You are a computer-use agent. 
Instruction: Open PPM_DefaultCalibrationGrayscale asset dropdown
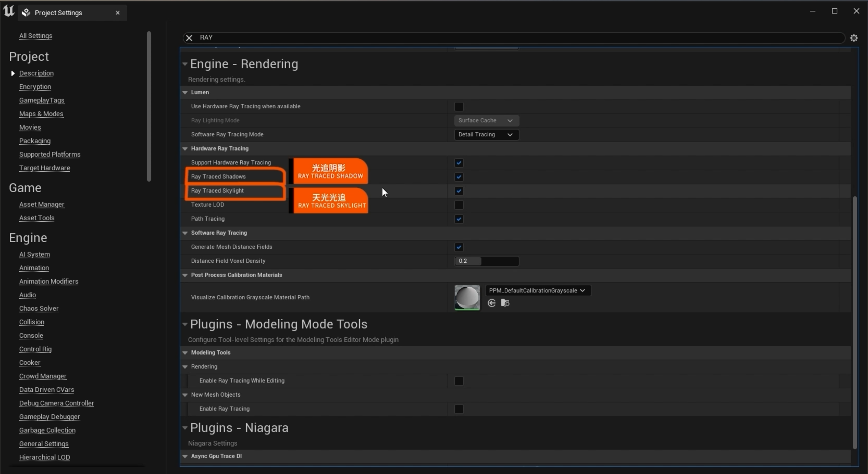pos(537,290)
